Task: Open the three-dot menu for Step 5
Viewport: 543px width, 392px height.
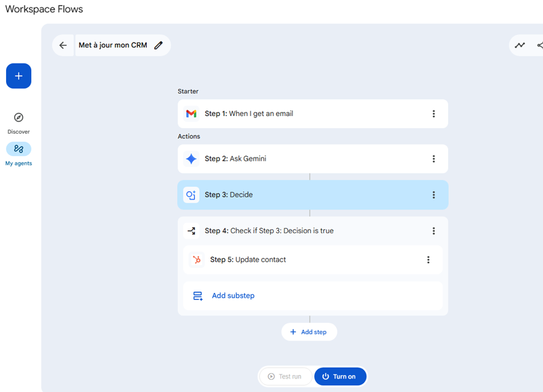Action: click(428, 260)
